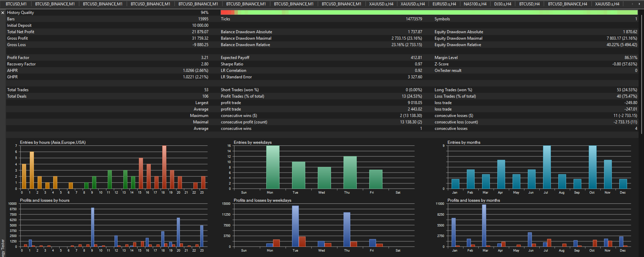Click the green History Quality bar
This screenshot has width=644, height=257.
click(x=437, y=13)
